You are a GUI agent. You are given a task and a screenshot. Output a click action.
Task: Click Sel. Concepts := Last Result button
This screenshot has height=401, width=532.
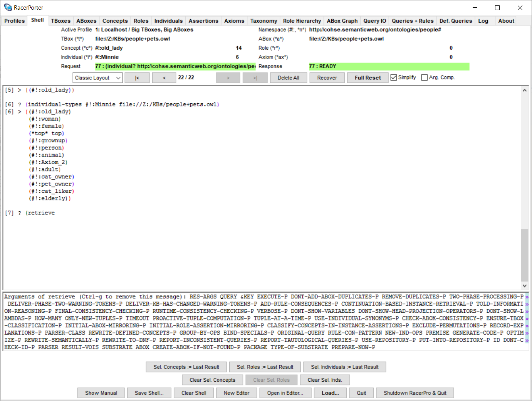tap(186, 367)
